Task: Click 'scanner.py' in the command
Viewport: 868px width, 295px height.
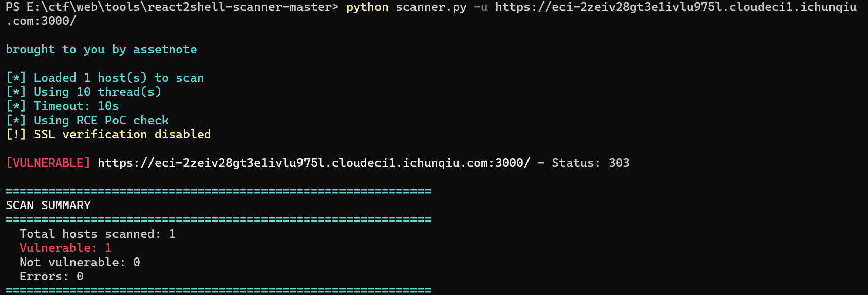Action: (x=431, y=7)
